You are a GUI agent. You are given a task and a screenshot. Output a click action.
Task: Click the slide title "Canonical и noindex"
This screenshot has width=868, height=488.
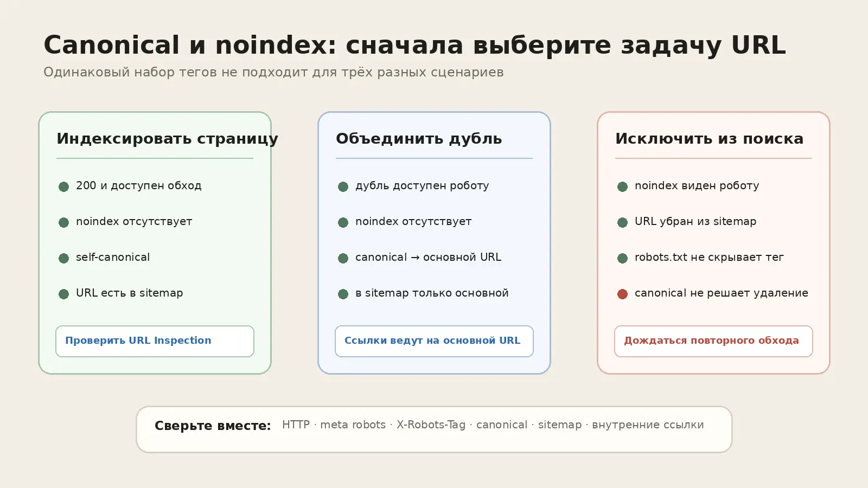coord(414,45)
